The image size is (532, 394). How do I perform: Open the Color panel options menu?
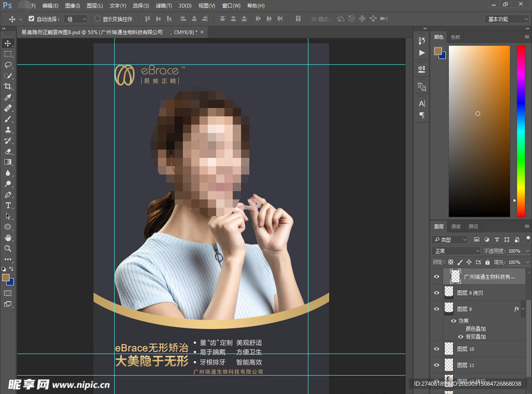(x=527, y=37)
